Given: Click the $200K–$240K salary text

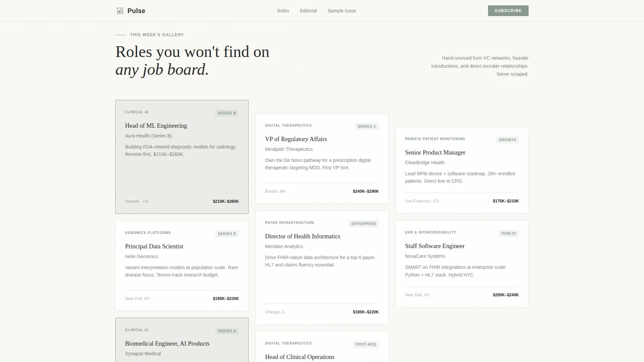Looking at the screenshot, I should point(505,295).
